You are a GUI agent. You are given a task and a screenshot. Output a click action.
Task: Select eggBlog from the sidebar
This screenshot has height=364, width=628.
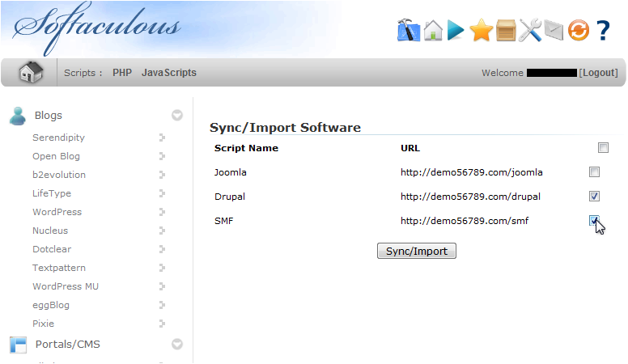[x=51, y=305]
